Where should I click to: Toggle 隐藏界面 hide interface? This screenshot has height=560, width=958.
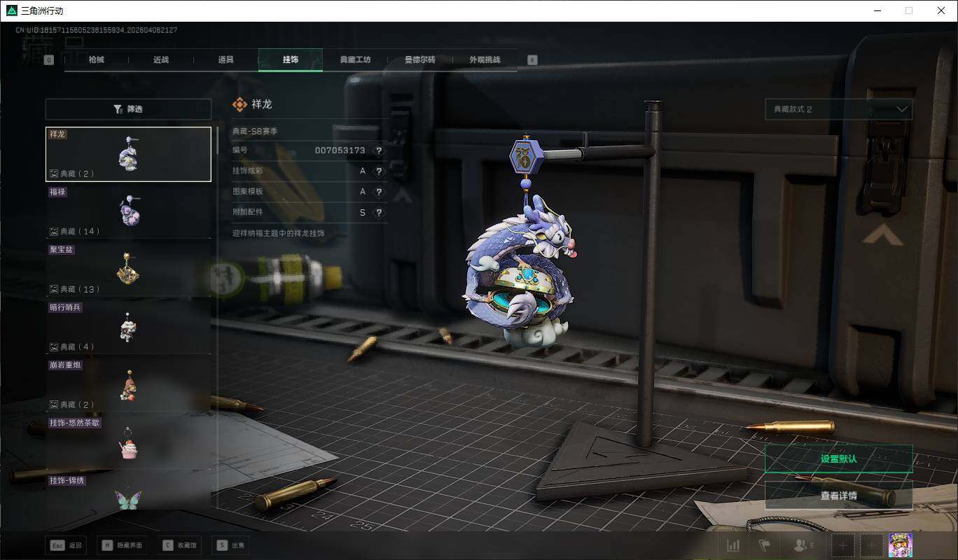click(x=123, y=545)
